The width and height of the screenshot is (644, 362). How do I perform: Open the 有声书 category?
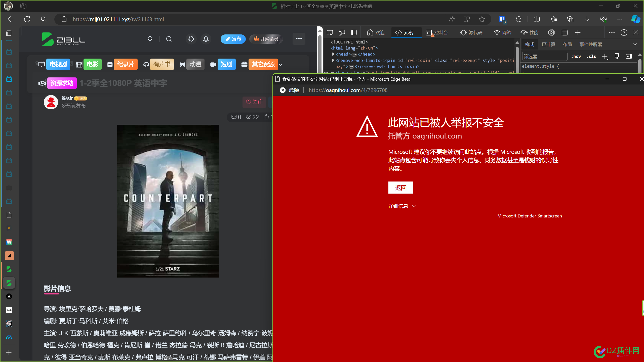pos(162,64)
